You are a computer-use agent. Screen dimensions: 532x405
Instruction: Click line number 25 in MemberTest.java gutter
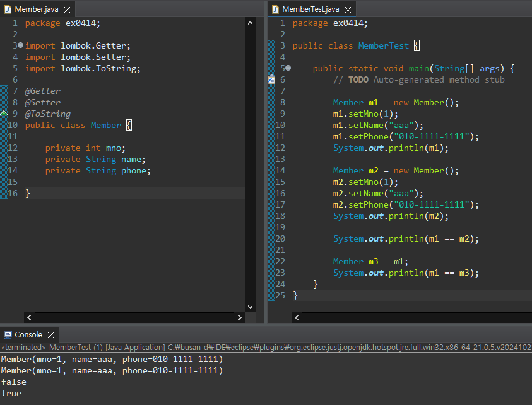pyautogui.click(x=280, y=295)
